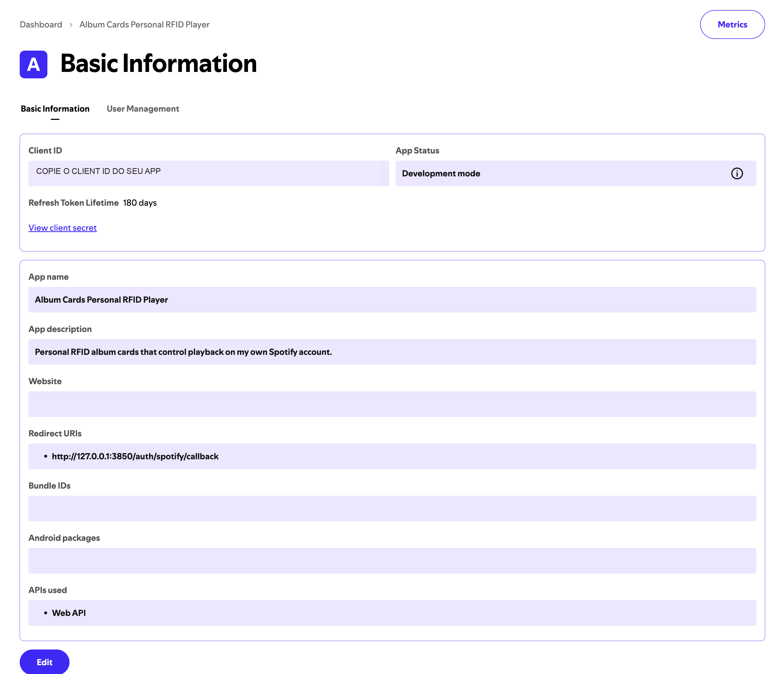The width and height of the screenshot is (784, 674).
Task: Click the Development mode status box
Action: [576, 173]
